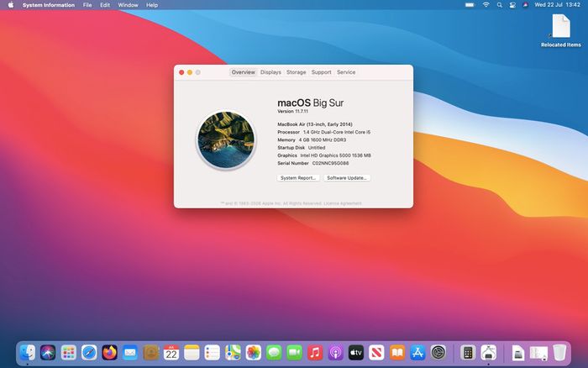The height and width of the screenshot is (368, 588).
Task: Launch Messages from the Dock
Action: click(x=274, y=353)
